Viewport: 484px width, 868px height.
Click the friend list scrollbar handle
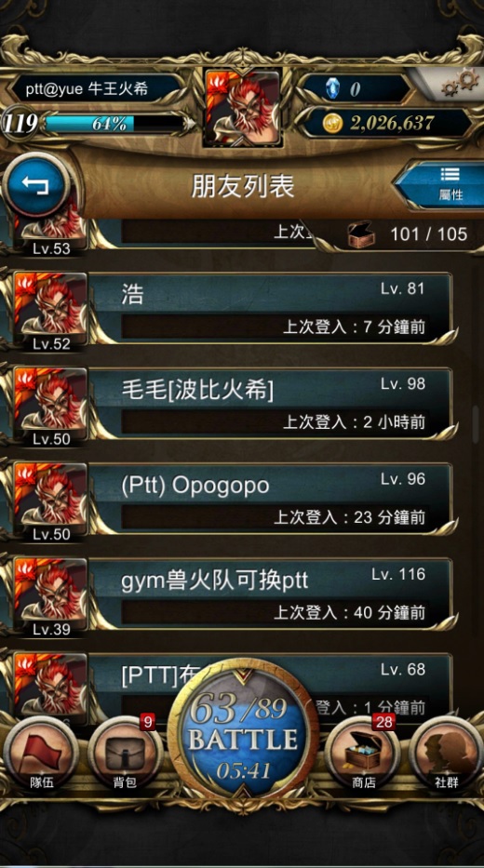(476, 424)
